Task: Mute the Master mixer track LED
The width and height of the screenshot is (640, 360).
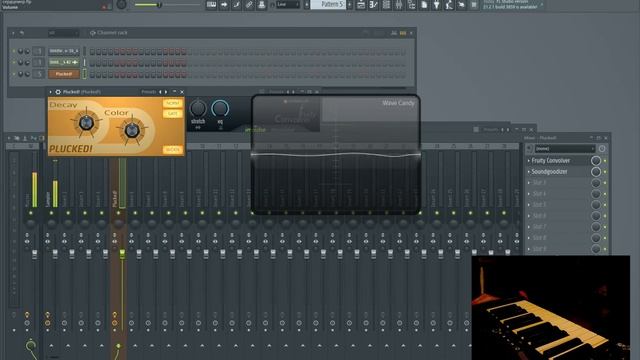Action: pos(31,213)
